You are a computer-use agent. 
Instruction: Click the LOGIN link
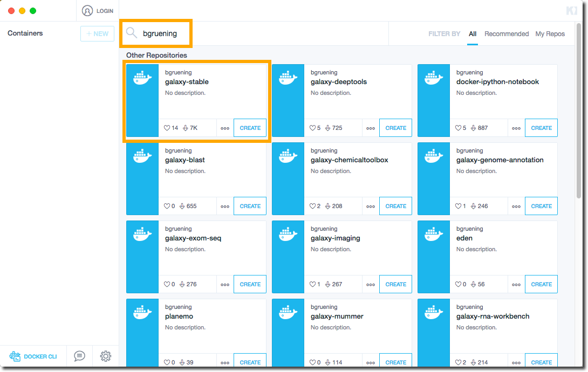click(105, 11)
